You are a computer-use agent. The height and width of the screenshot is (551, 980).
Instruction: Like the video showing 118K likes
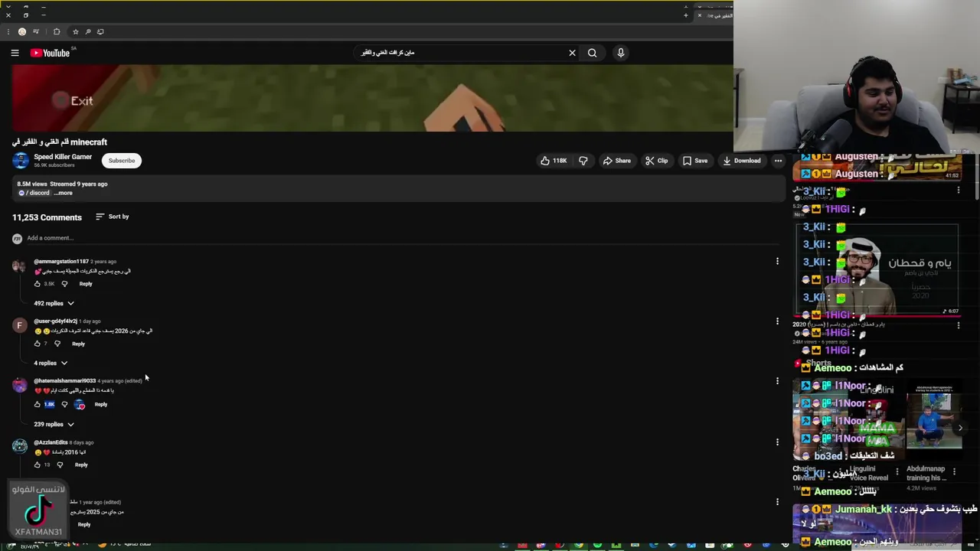coord(554,161)
